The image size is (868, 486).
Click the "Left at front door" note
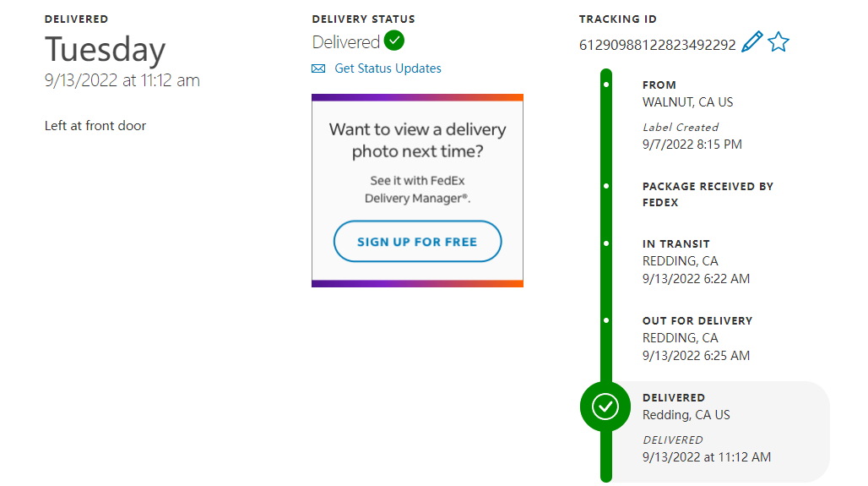pyautogui.click(x=95, y=126)
